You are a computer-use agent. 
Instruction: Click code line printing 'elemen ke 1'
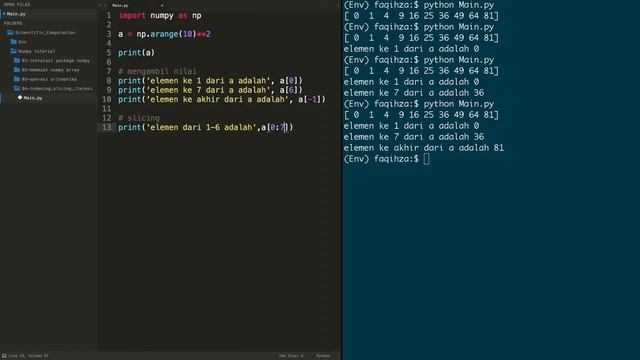[211, 81]
